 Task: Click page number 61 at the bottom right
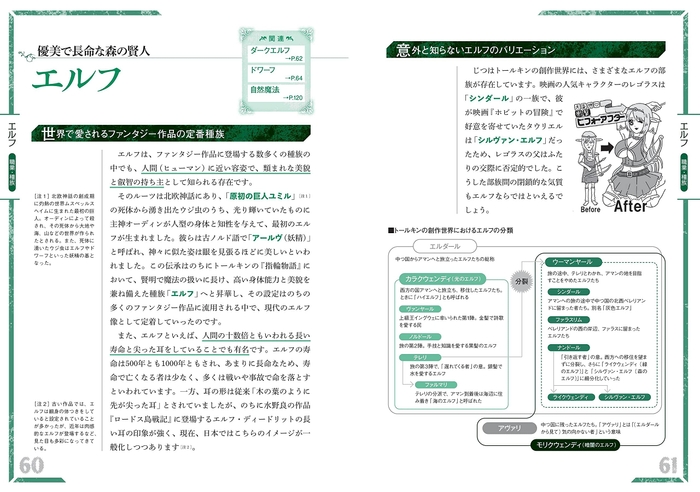coord(668,465)
